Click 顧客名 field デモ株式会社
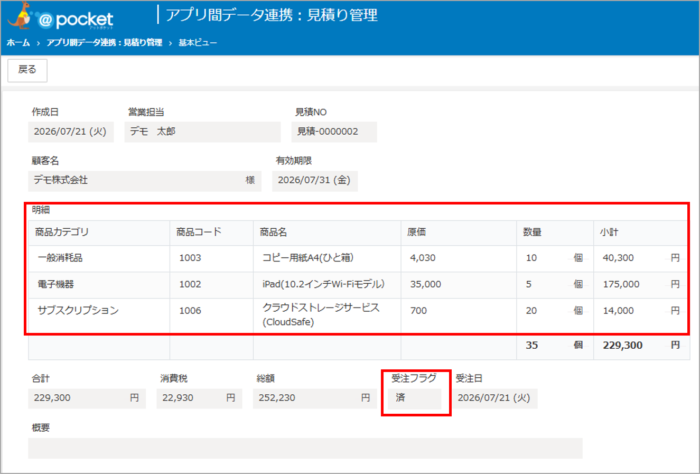This screenshot has height=474, width=700. (x=145, y=181)
